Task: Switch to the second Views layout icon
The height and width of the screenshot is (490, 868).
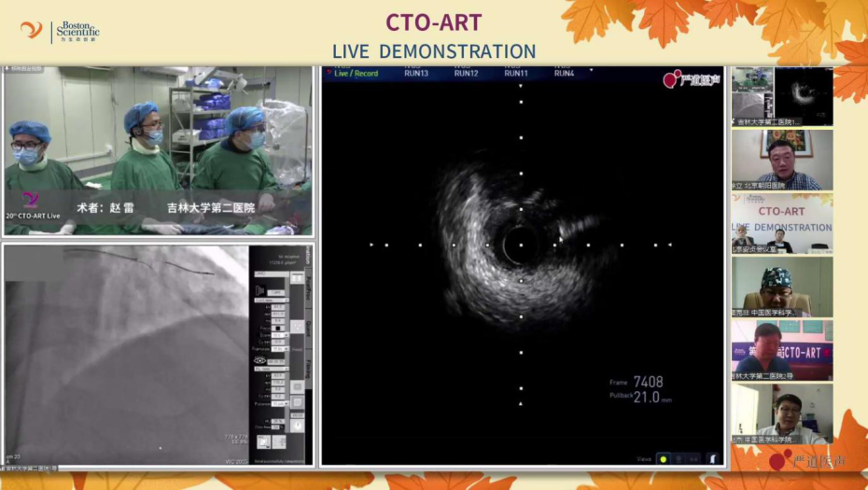Action: [x=679, y=458]
